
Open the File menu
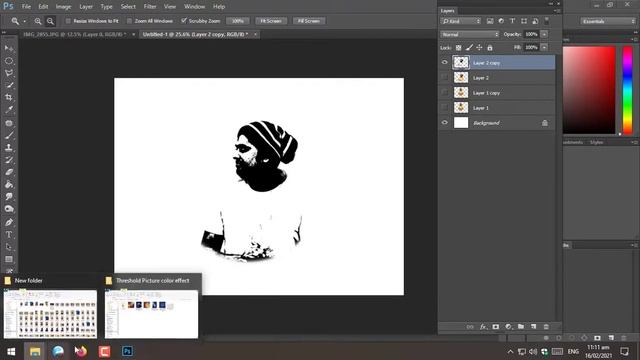coord(26,7)
